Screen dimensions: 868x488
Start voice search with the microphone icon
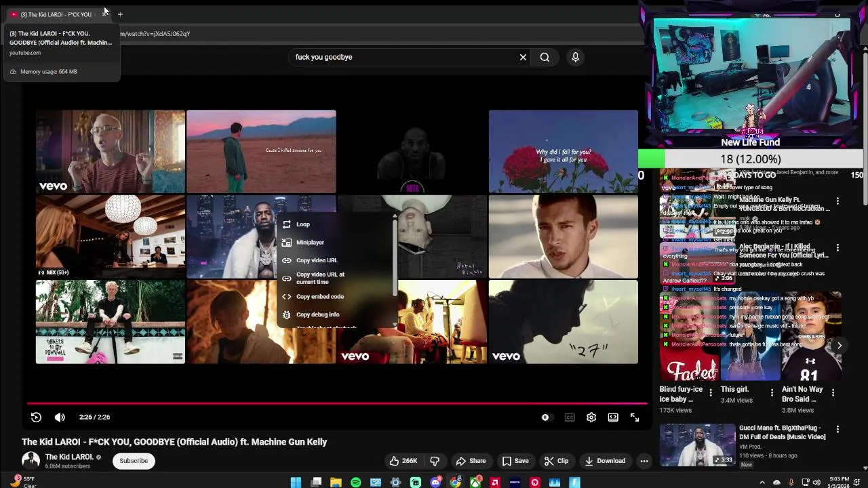pos(575,57)
